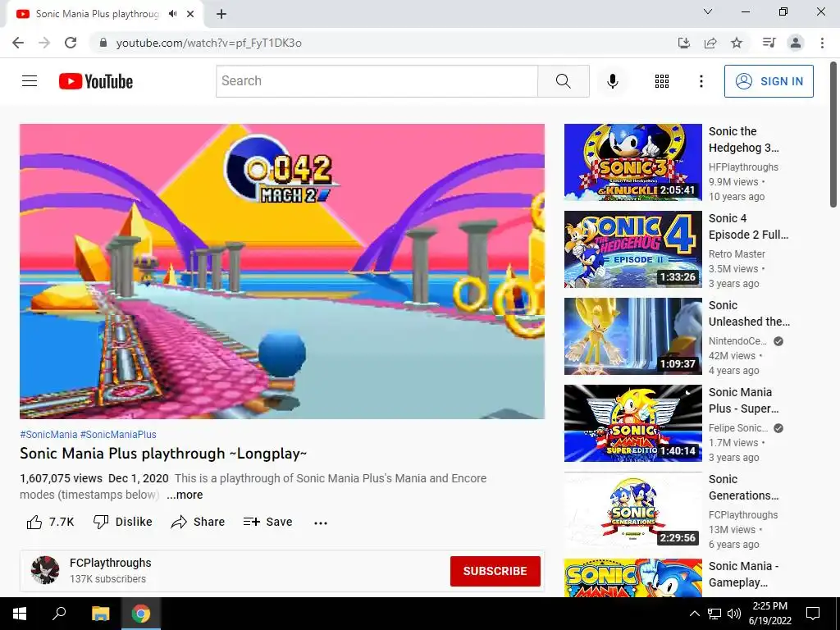Reload the page
The width and height of the screenshot is (840, 630).
point(71,43)
